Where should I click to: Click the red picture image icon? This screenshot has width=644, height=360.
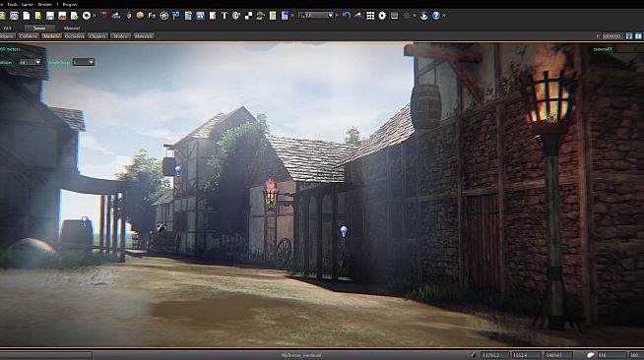pos(62,16)
